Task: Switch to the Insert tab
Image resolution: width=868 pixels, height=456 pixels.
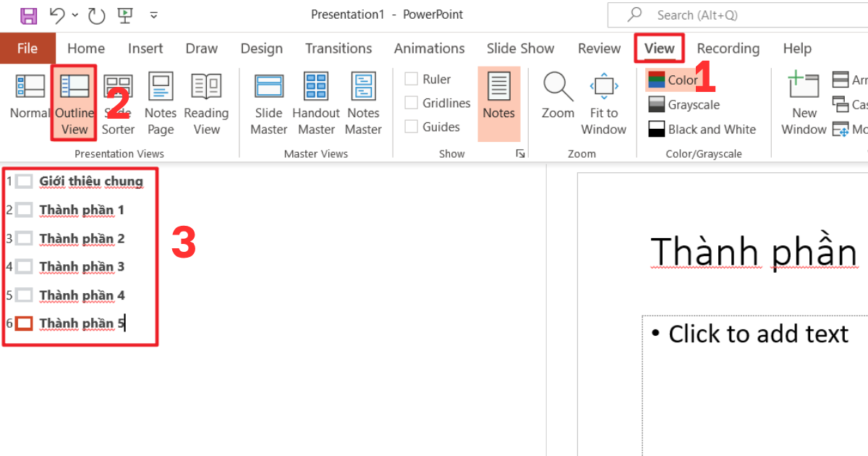Action: tap(145, 48)
